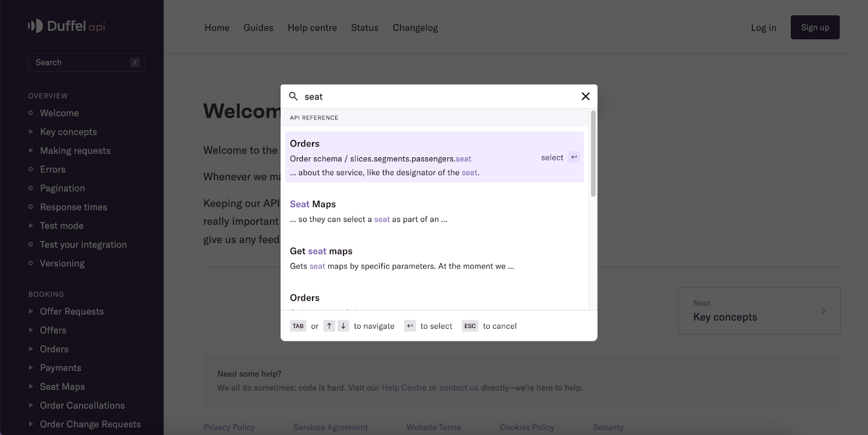Open the Guides navigation item
The height and width of the screenshot is (435, 868).
(258, 28)
